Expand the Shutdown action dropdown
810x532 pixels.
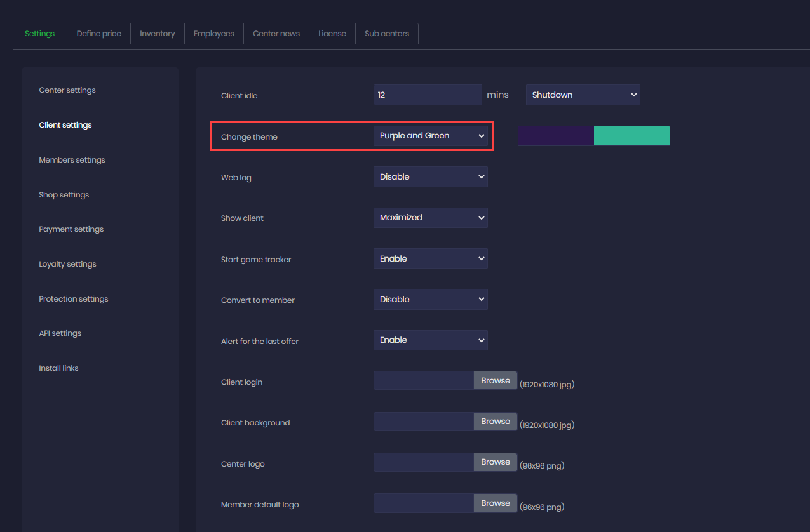point(583,95)
